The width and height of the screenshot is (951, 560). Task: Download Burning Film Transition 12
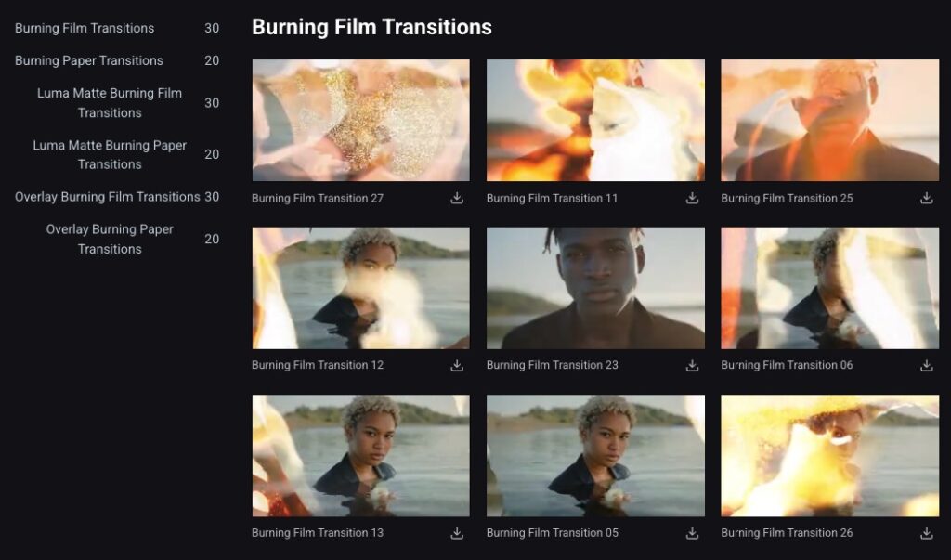click(457, 365)
